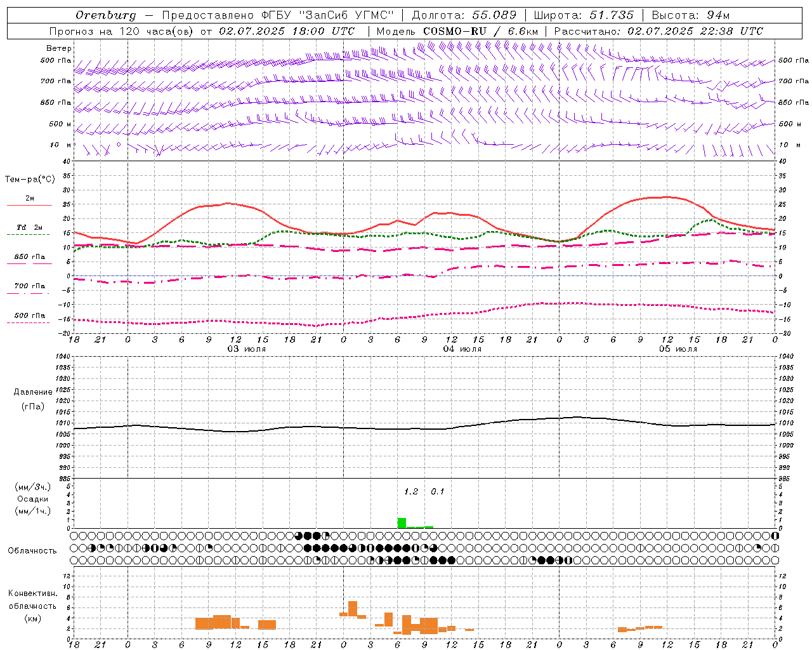Select the 03 июля date label
The width and height of the screenshot is (812, 650).
pyautogui.click(x=247, y=349)
